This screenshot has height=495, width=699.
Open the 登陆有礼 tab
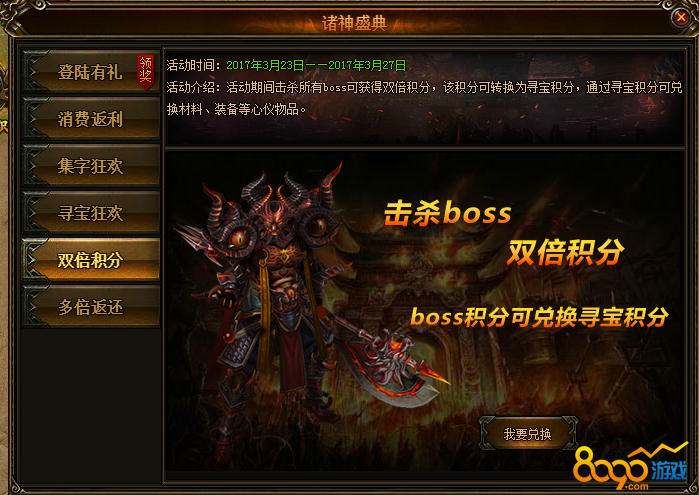click(91, 72)
